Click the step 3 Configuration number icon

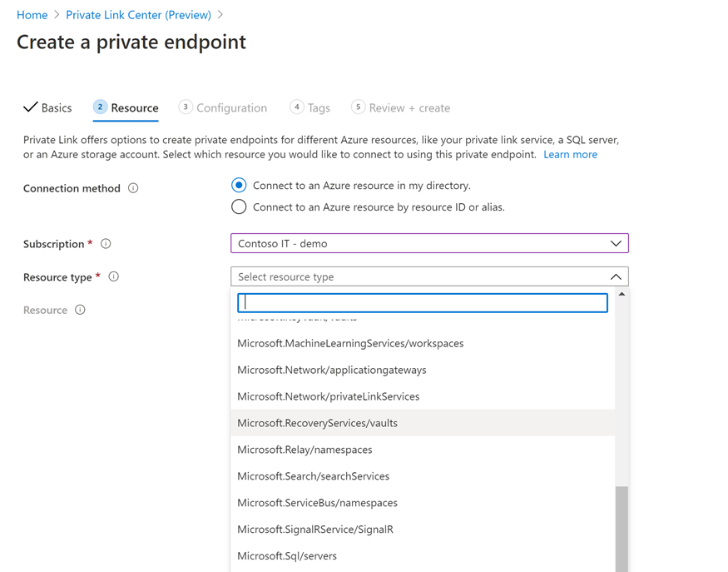[186, 107]
